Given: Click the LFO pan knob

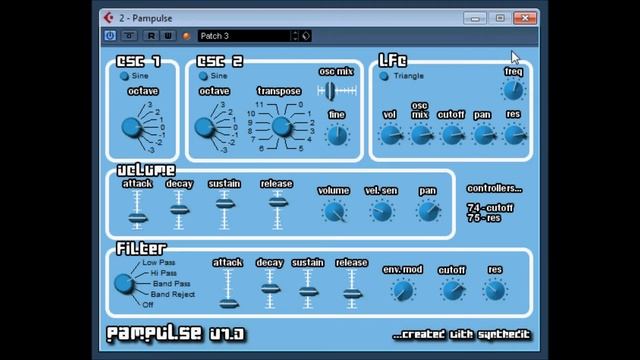Looking at the screenshot, I should tap(483, 135).
